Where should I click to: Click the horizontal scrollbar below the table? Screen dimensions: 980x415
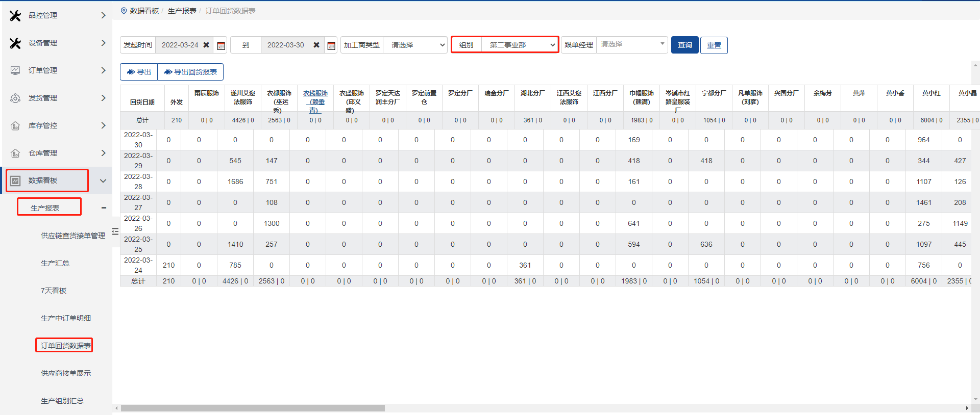point(253,408)
